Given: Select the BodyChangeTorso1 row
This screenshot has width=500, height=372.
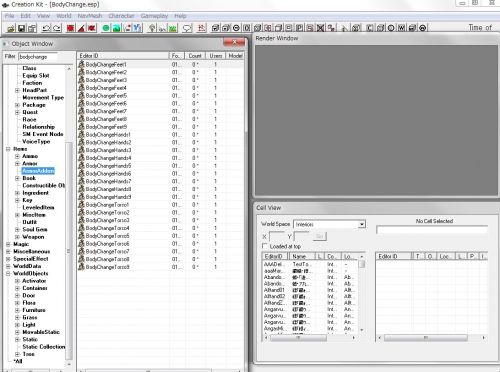Looking at the screenshot, I should [160, 204].
